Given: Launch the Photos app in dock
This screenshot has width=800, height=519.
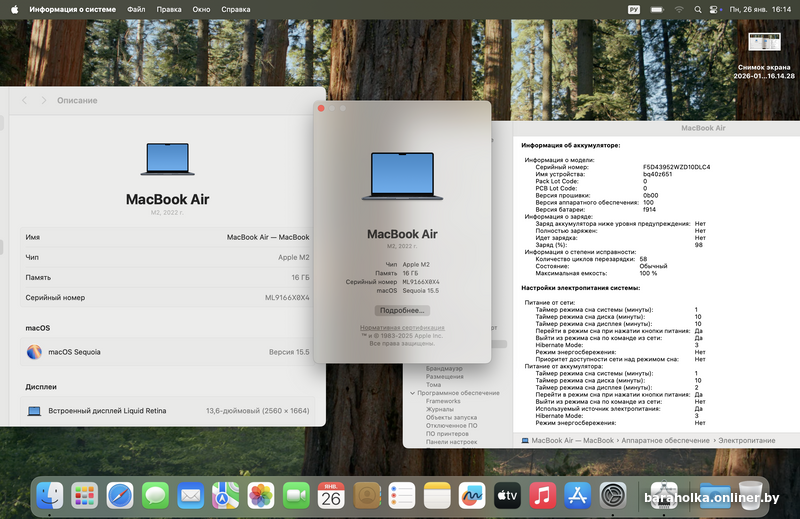Looking at the screenshot, I should pyautogui.click(x=261, y=494).
